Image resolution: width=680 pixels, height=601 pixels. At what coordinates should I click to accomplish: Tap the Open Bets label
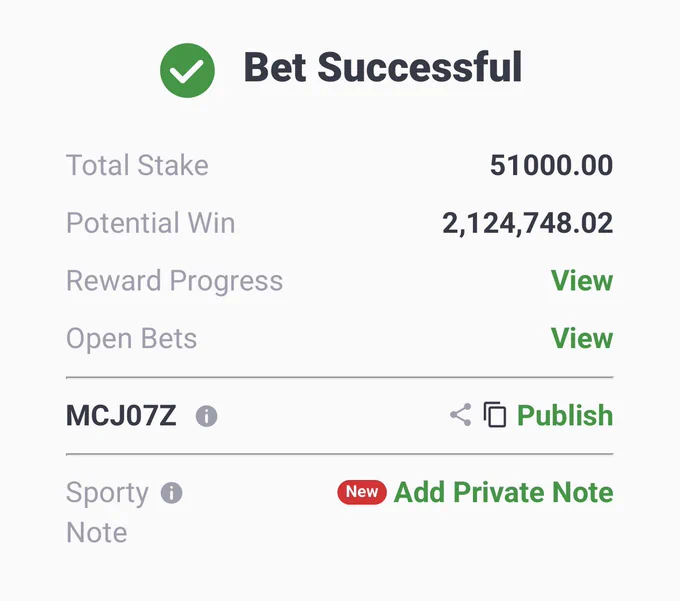(x=131, y=339)
